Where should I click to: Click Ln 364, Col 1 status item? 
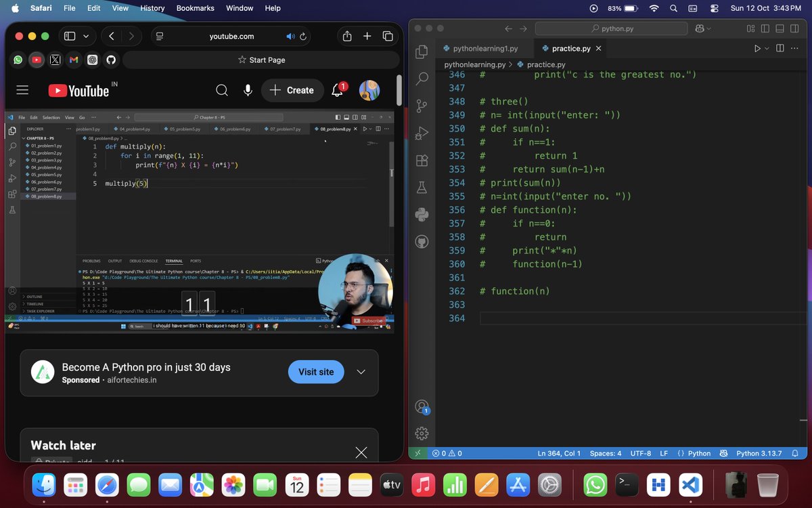point(559,453)
